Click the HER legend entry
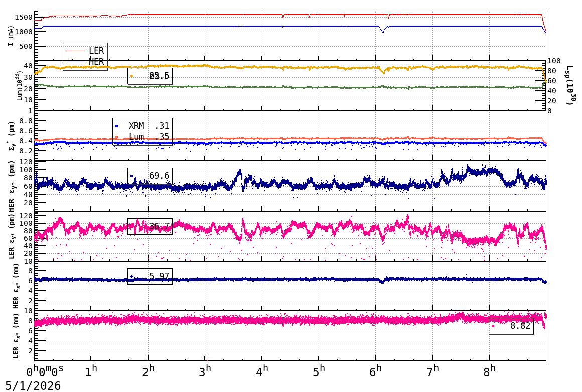This screenshot has height=392, width=582. pyautogui.click(x=85, y=62)
